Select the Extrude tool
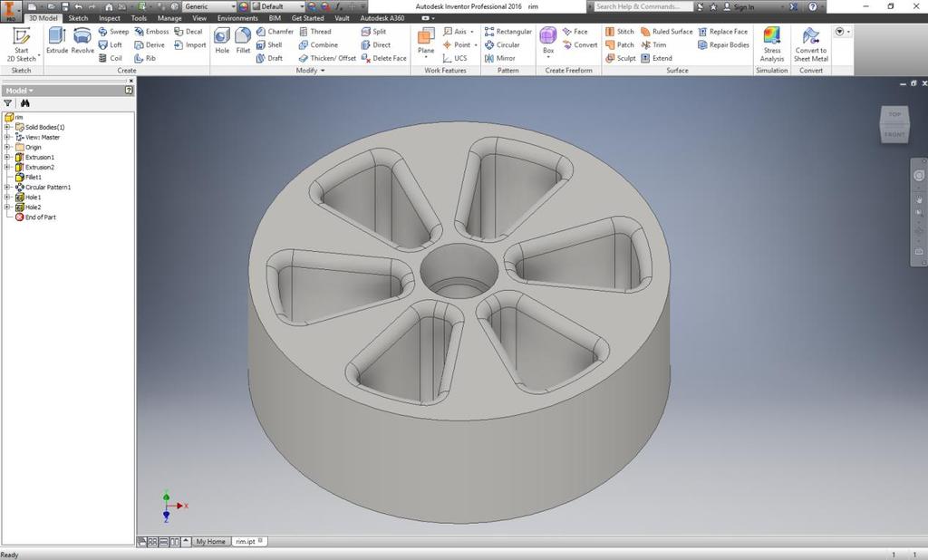Screen dimensions: 928x560 57,41
